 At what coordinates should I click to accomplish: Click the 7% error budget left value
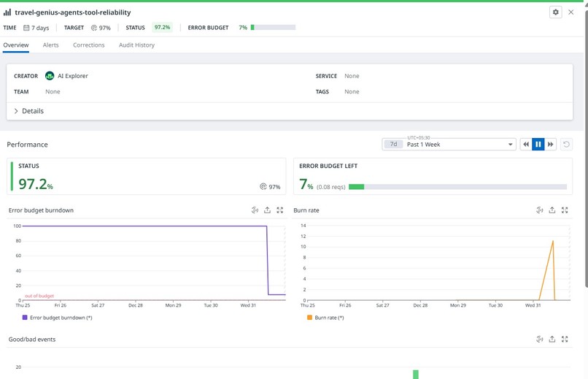pyautogui.click(x=306, y=184)
